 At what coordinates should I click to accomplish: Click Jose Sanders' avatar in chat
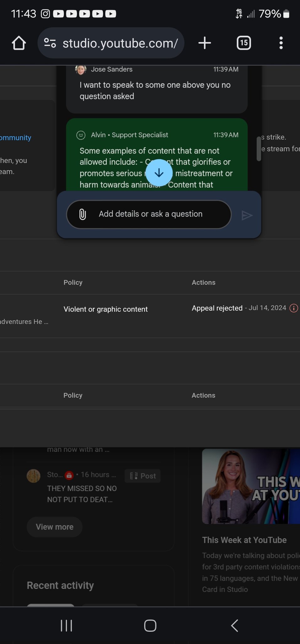click(81, 69)
